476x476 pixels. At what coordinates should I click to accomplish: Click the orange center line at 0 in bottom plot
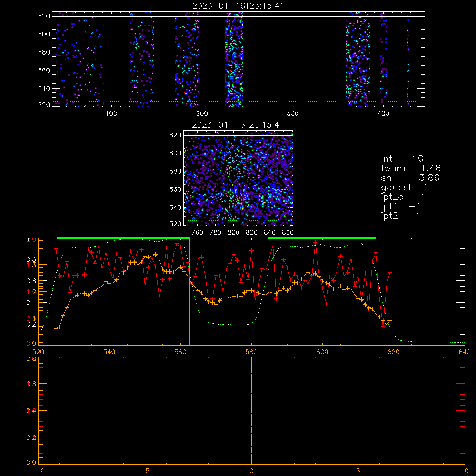pos(251,410)
